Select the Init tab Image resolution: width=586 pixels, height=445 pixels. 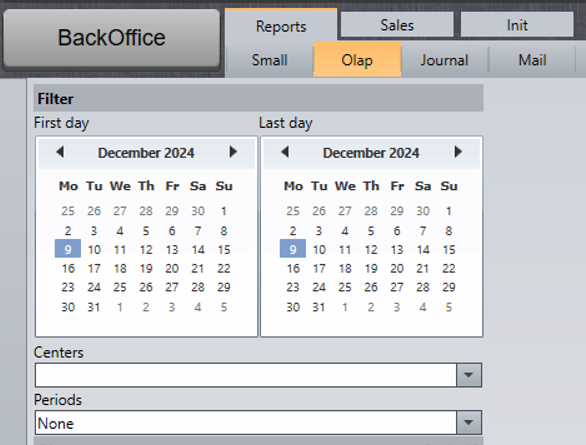coord(517,25)
